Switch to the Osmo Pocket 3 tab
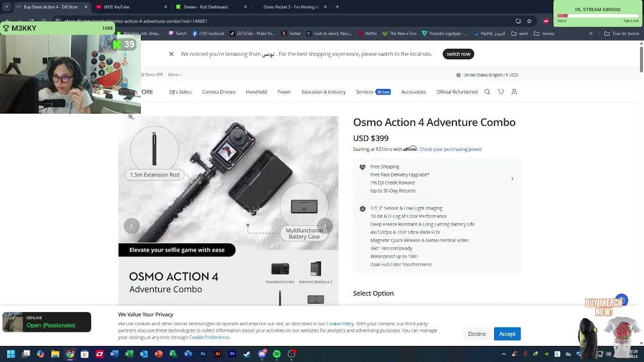644x362 pixels. [x=291, y=7]
